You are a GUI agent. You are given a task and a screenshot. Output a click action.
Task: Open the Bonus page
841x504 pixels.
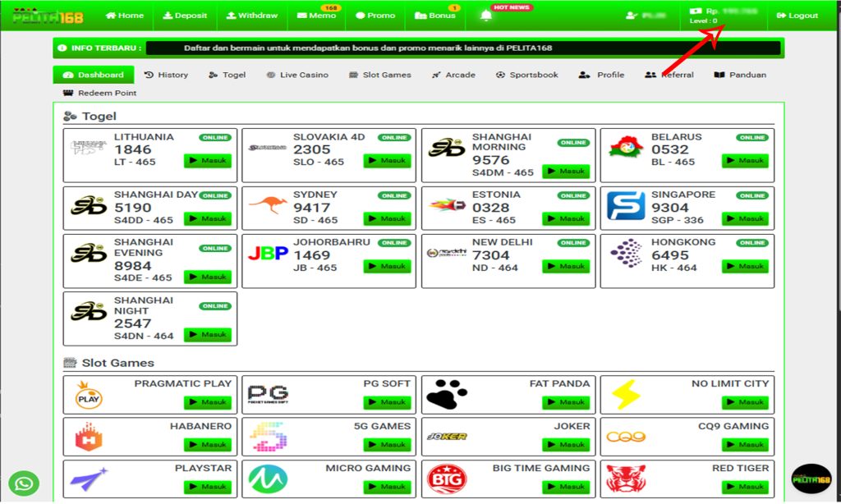[x=435, y=16]
